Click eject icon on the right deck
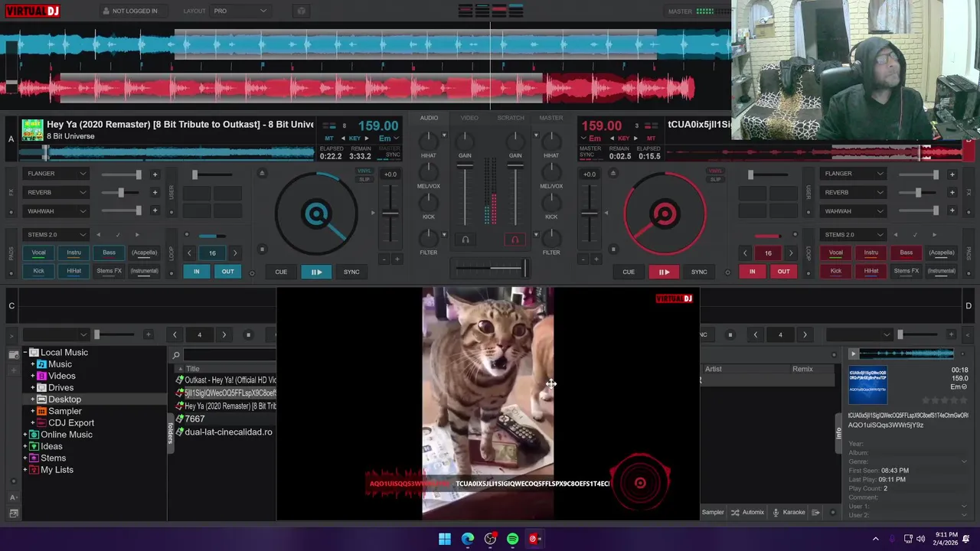The image size is (980, 551). [612, 173]
